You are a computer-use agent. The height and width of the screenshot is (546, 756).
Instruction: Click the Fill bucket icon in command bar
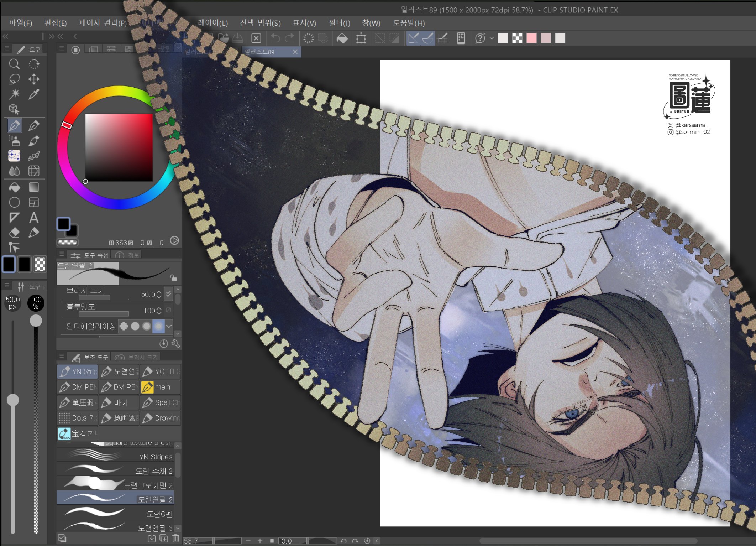pos(342,38)
